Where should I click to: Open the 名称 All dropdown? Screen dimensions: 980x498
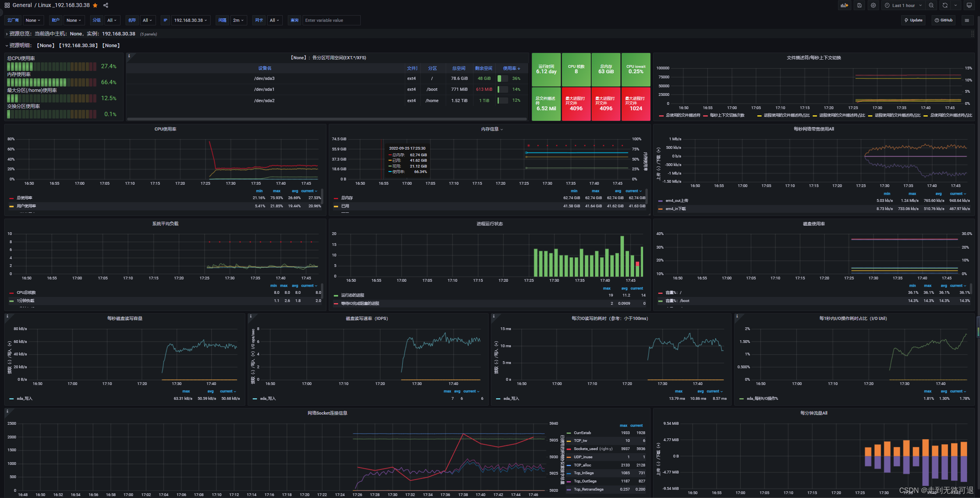(148, 20)
